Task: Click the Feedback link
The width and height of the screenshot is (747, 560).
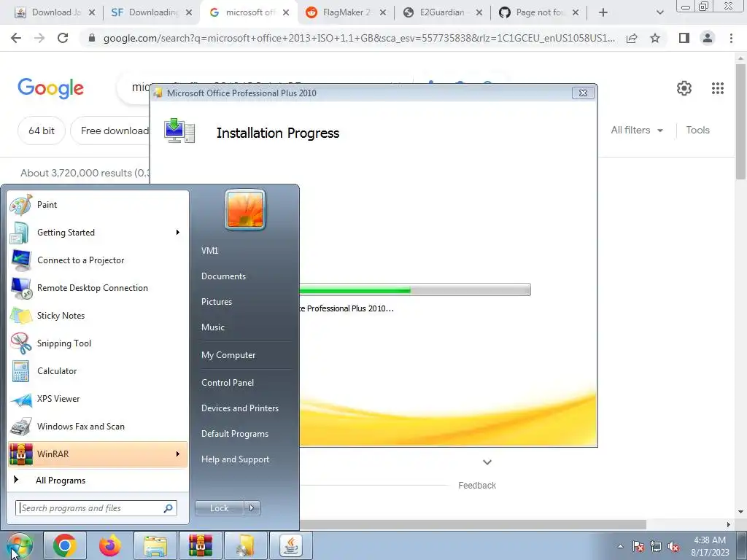Action: click(x=477, y=485)
